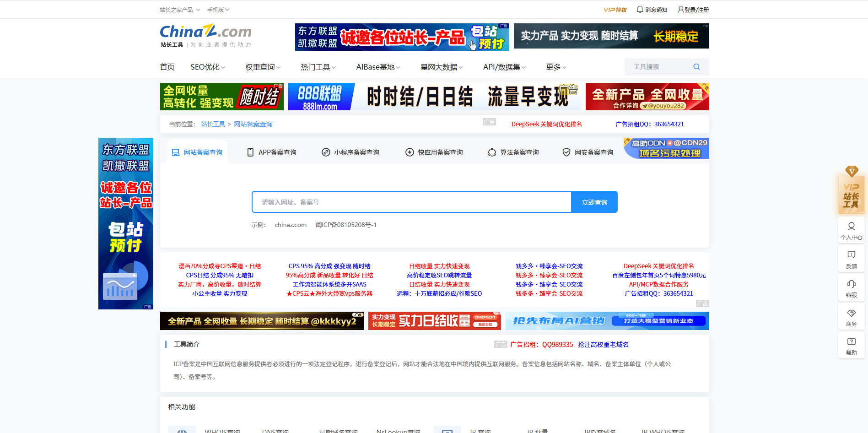The width and height of the screenshot is (868, 433).
Task: Click the 请输入网址、备案号 input field
Action: pyautogui.click(x=411, y=201)
